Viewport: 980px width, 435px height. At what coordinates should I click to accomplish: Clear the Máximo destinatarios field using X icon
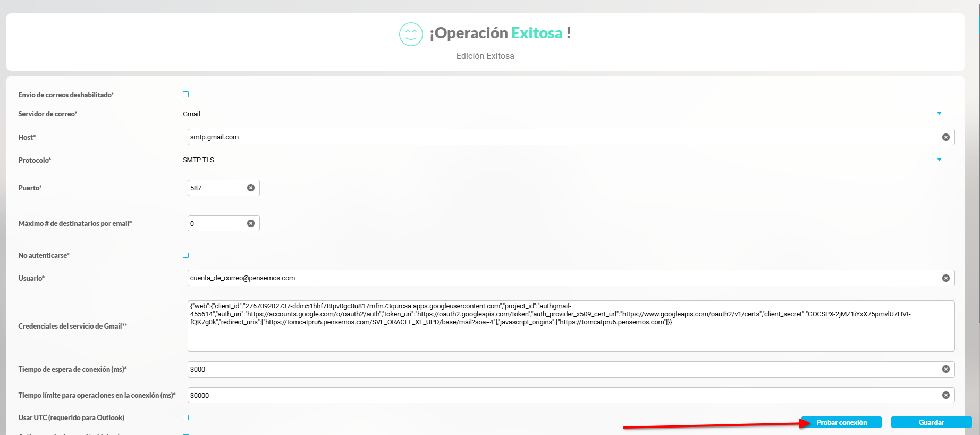[250, 223]
